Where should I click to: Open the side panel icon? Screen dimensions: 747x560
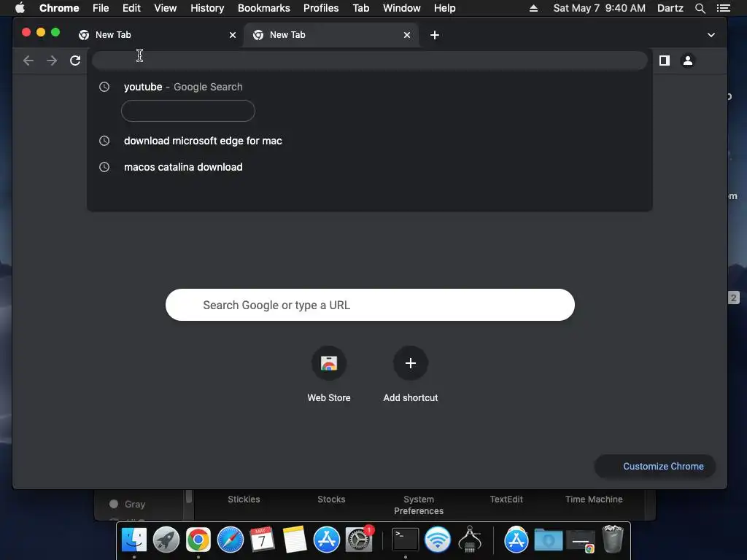click(x=664, y=61)
